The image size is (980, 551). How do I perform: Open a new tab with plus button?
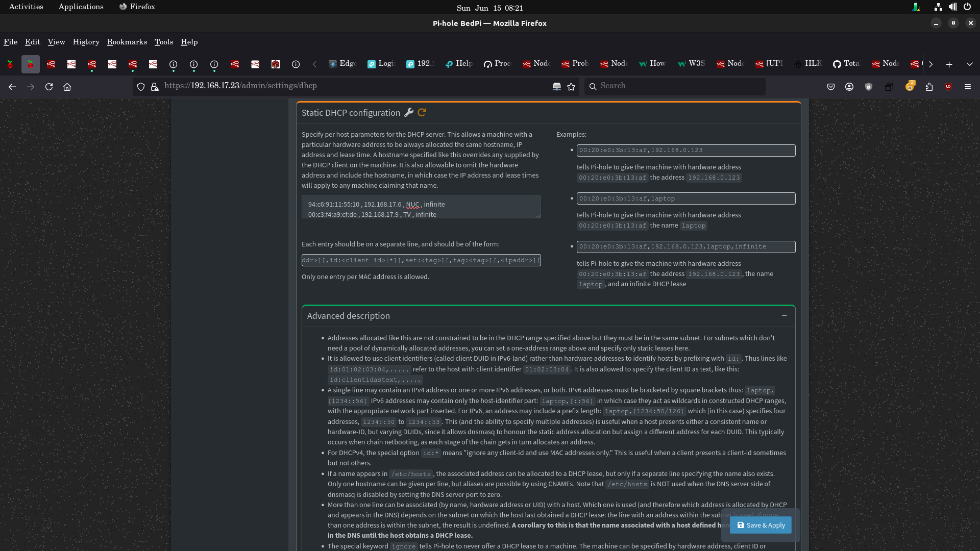click(x=949, y=64)
